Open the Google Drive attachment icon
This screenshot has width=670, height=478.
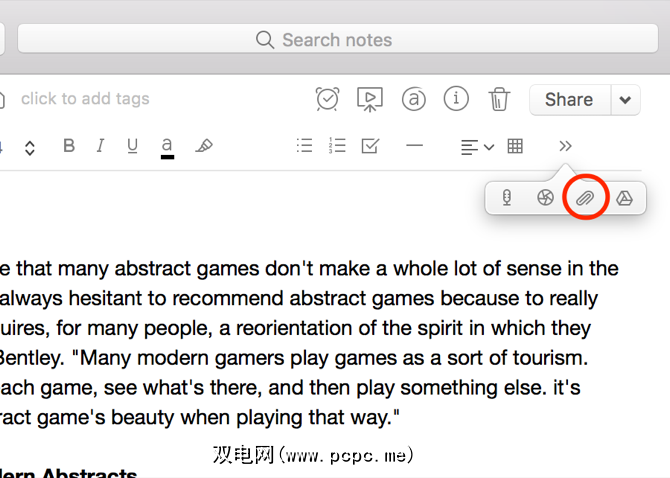point(624,198)
